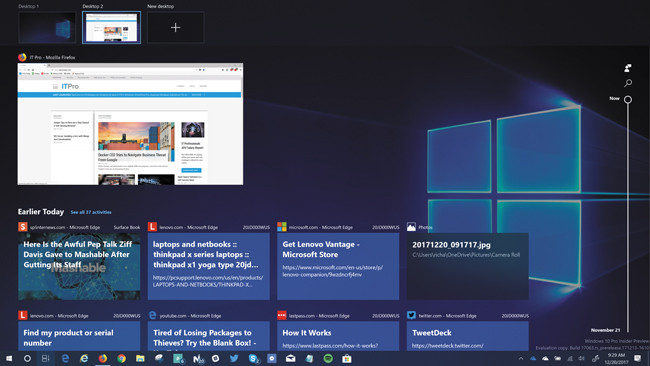Open Windows Ink Workspace pen icon
650x366 pixels.
coord(595,359)
